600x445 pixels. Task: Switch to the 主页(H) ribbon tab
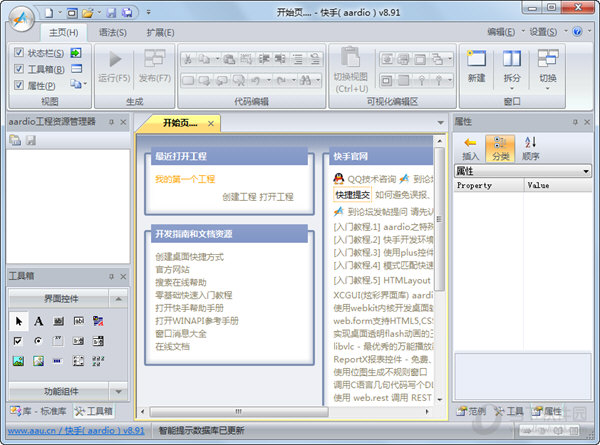(64, 33)
